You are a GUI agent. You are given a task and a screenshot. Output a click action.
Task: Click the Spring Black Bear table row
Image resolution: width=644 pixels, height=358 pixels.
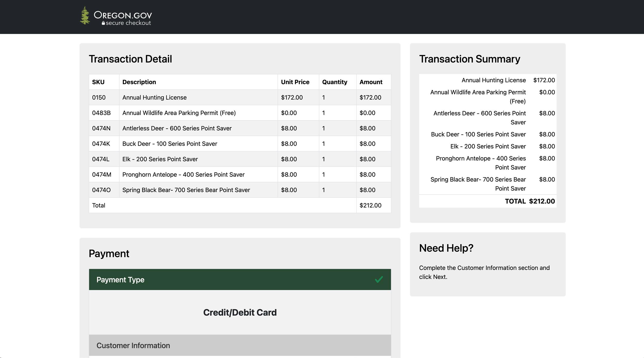pyautogui.click(x=186, y=190)
